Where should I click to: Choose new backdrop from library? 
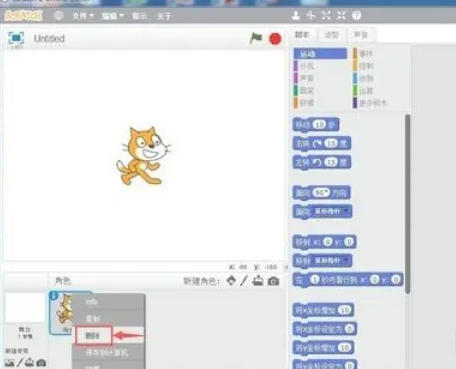pos(9,362)
